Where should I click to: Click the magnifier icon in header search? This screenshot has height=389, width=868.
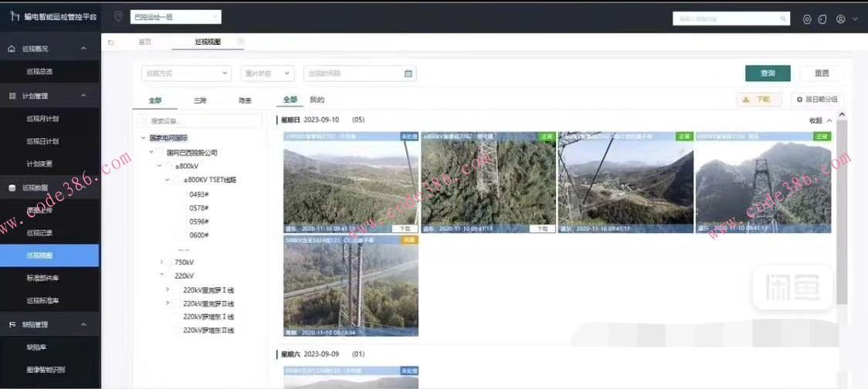(x=783, y=19)
